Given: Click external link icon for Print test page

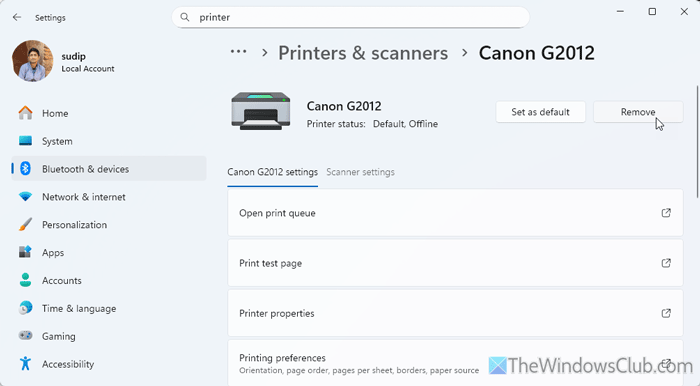Looking at the screenshot, I should point(666,263).
